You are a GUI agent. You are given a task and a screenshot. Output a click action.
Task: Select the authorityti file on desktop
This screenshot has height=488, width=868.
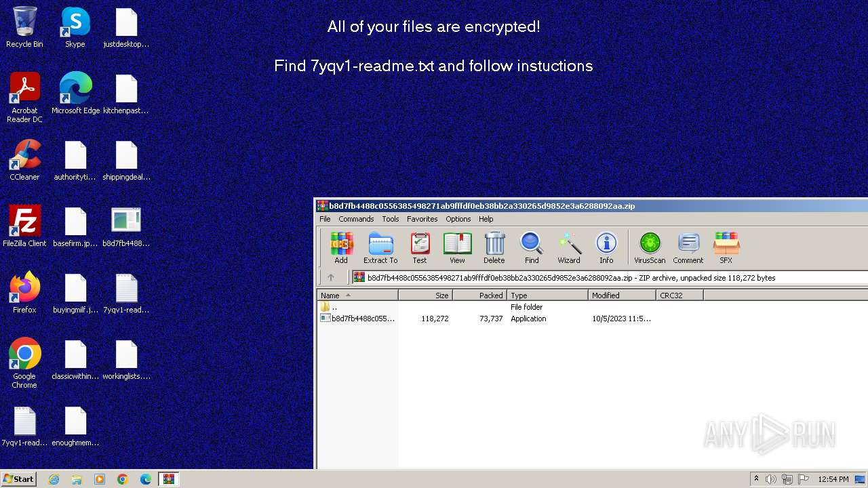tap(75, 160)
